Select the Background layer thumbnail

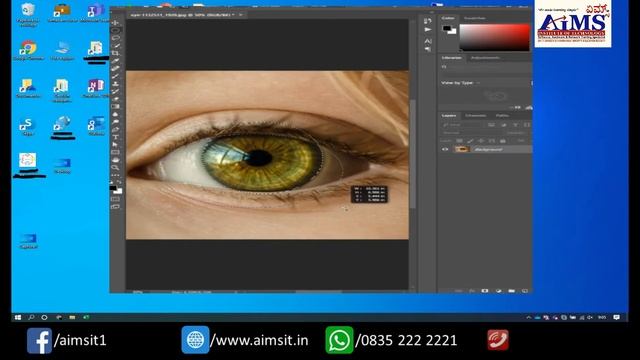pos(462,149)
